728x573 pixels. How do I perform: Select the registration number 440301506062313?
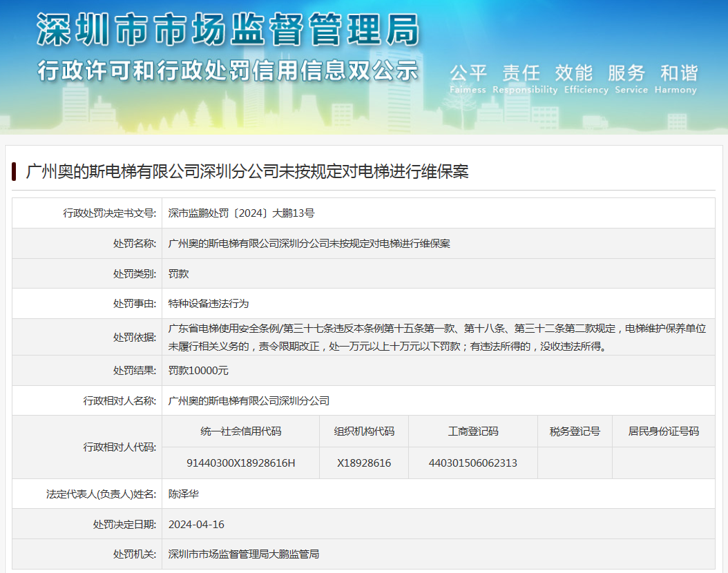473,463
